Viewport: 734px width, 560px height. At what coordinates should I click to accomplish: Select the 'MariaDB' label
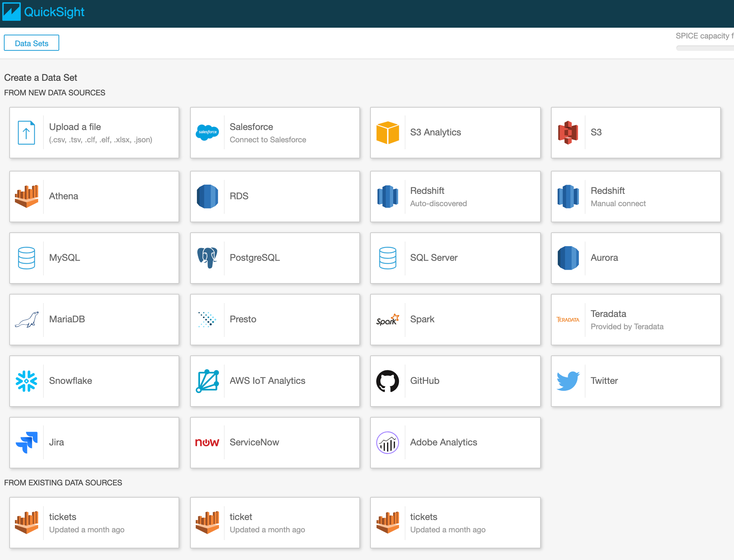pyautogui.click(x=67, y=319)
